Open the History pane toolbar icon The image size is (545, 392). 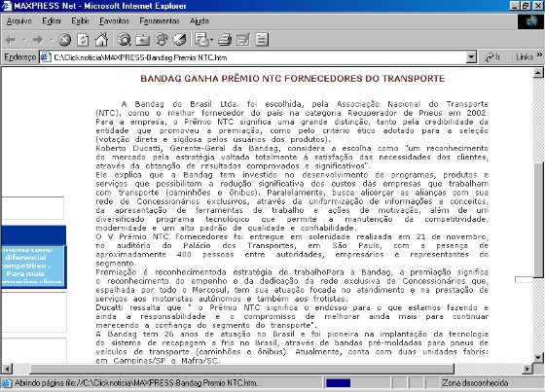[x=179, y=39]
